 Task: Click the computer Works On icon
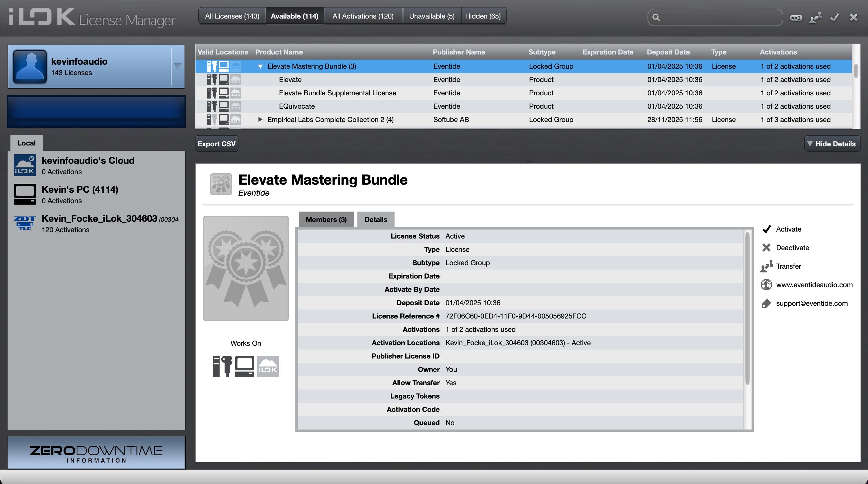pyautogui.click(x=245, y=366)
